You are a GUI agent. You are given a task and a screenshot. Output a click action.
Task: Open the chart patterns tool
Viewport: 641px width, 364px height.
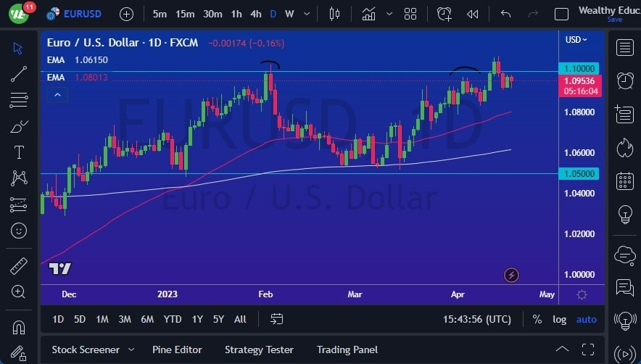coord(19,178)
